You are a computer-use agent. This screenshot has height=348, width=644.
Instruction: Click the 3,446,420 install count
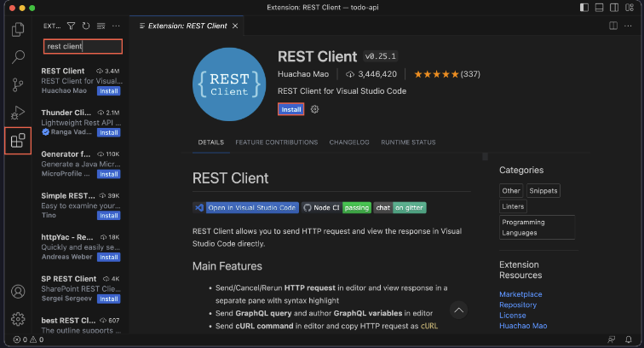[x=371, y=74]
